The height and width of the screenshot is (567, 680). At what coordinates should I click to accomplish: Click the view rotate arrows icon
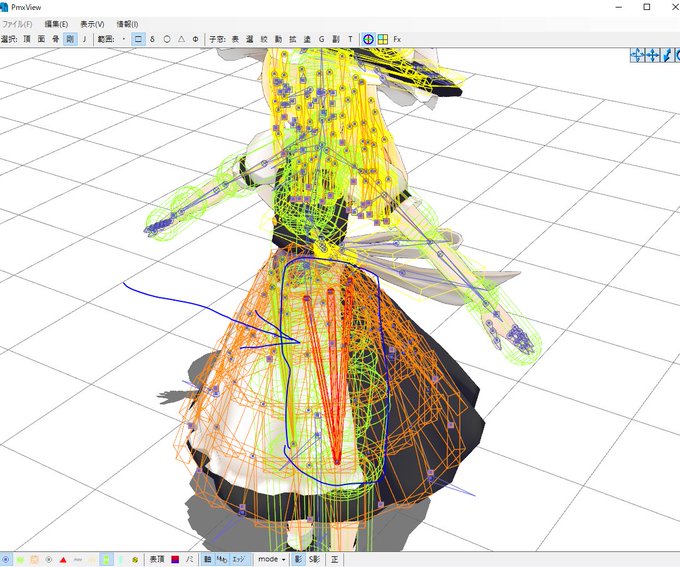click(x=638, y=55)
